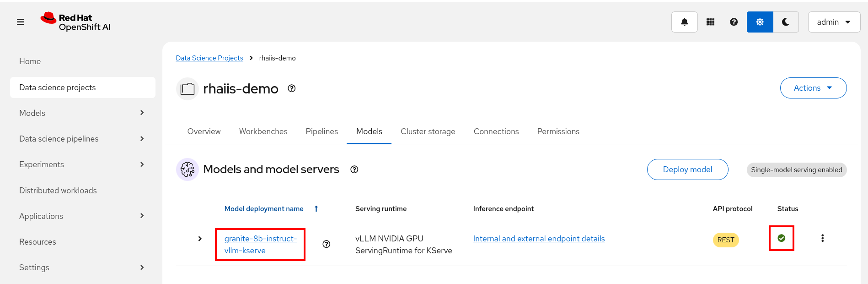Open kebab menu for granite model row

(x=822, y=238)
